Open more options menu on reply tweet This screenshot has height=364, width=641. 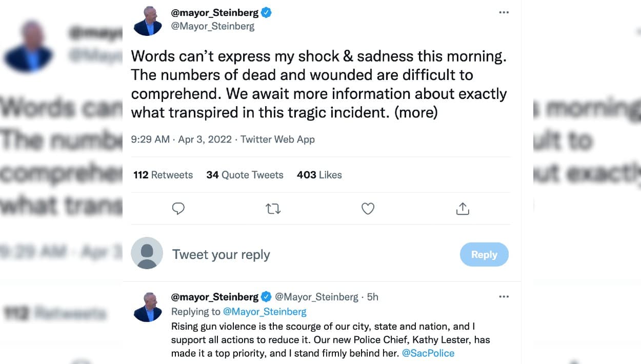click(x=504, y=296)
